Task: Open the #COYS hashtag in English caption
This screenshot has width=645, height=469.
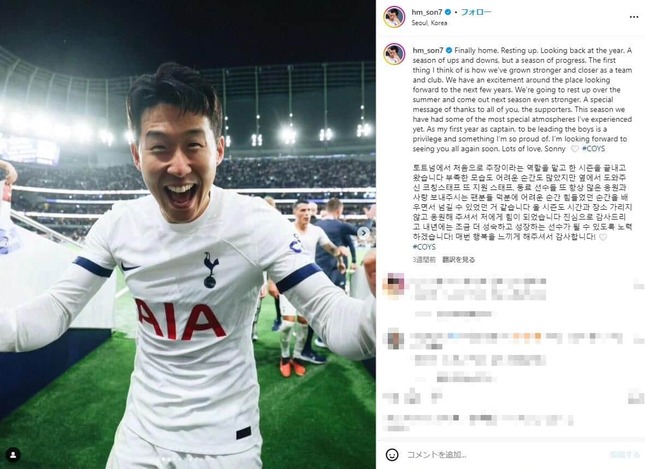Action: click(594, 149)
